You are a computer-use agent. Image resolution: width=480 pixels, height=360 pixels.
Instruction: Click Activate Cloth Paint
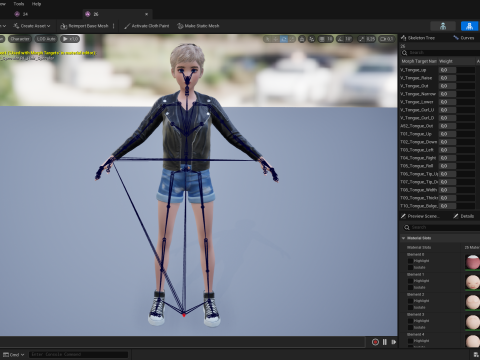pyautogui.click(x=147, y=26)
